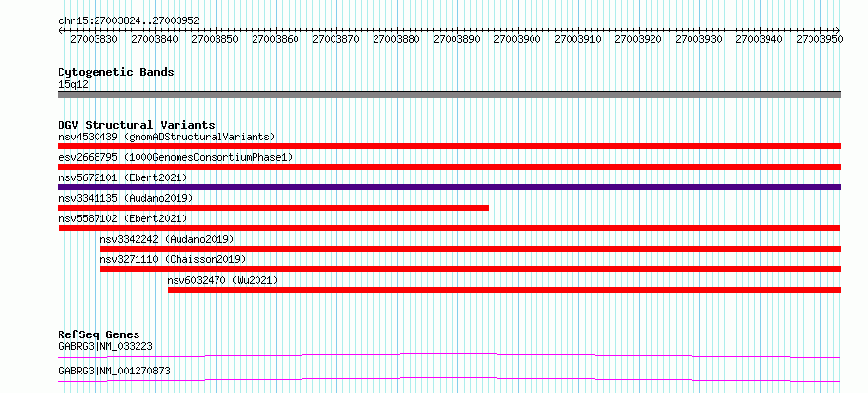Click the esv2668795 1000Genomes variant label
The height and width of the screenshot is (393, 868).
click(x=176, y=157)
